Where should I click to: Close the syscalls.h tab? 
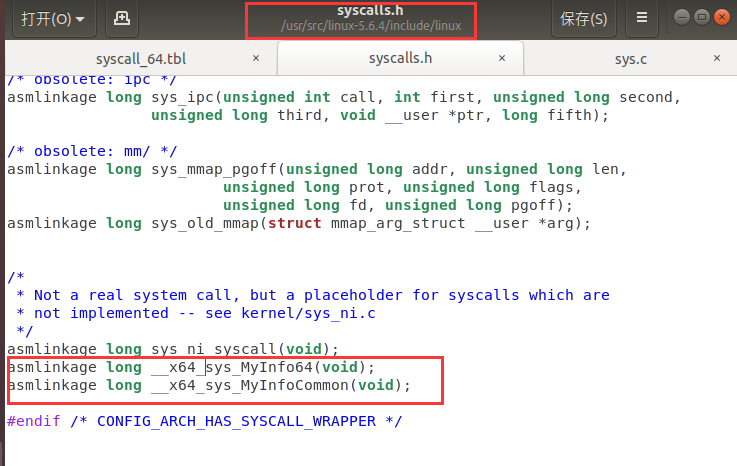pos(502,58)
